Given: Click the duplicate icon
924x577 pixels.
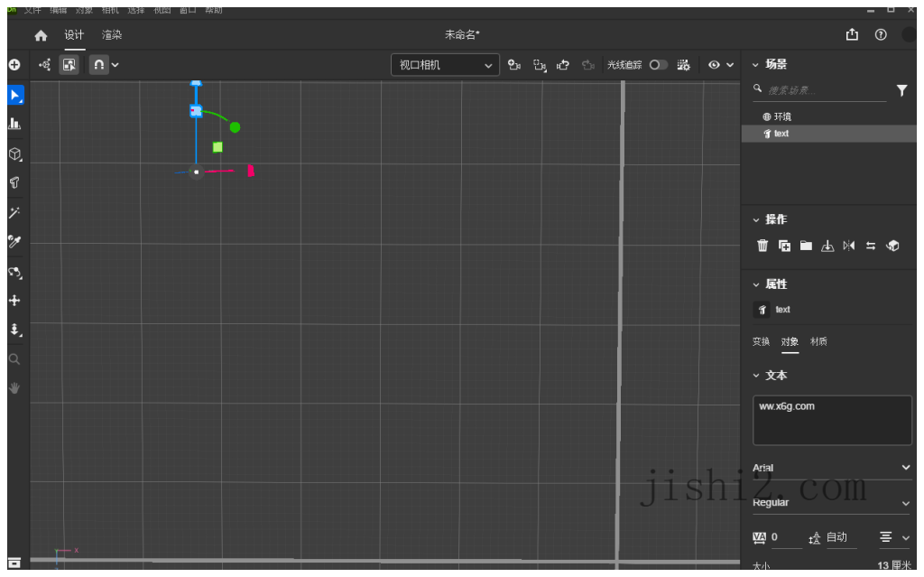Looking at the screenshot, I should (784, 246).
